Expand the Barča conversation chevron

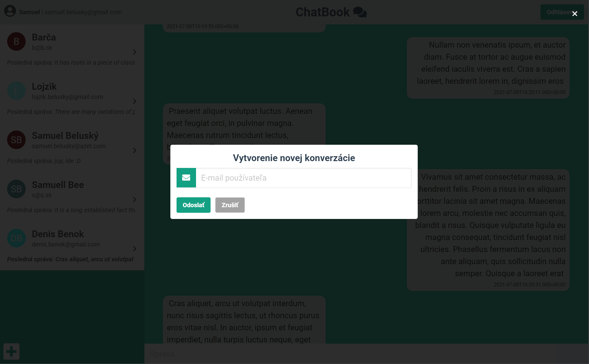(x=134, y=52)
